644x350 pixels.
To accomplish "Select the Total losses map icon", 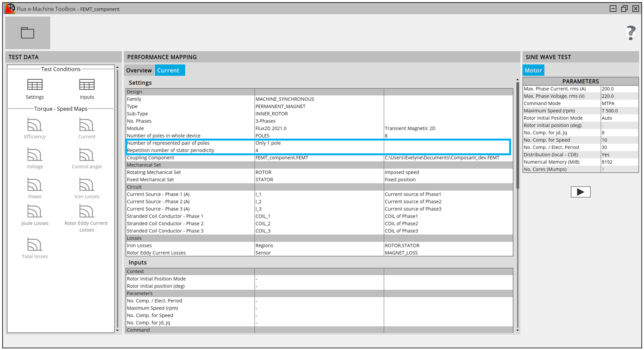I will (x=35, y=245).
